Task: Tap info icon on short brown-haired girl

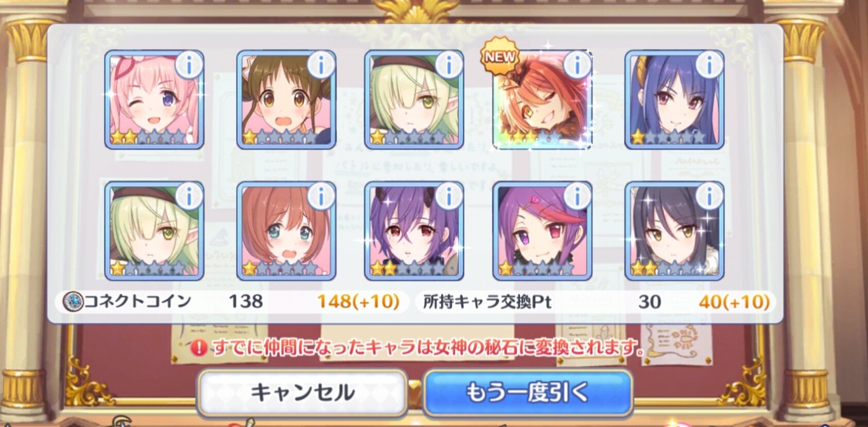Action: [321, 196]
